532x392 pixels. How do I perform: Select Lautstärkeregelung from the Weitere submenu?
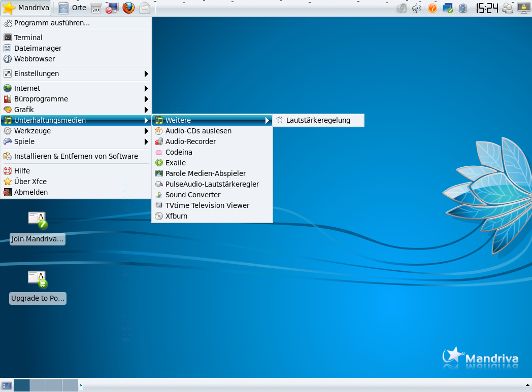(x=318, y=120)
